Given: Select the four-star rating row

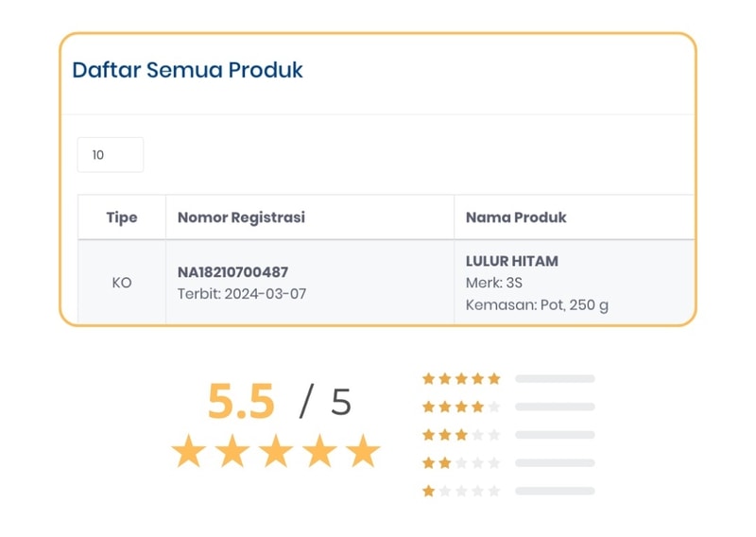Looking at the screenshot, I should [461, 407].
